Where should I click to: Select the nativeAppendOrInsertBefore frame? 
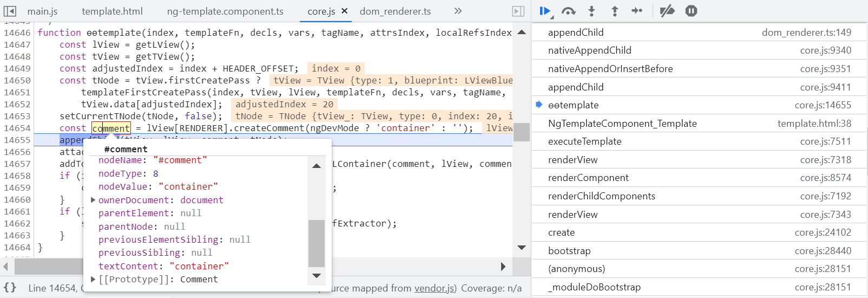click(x=699, y=69)
